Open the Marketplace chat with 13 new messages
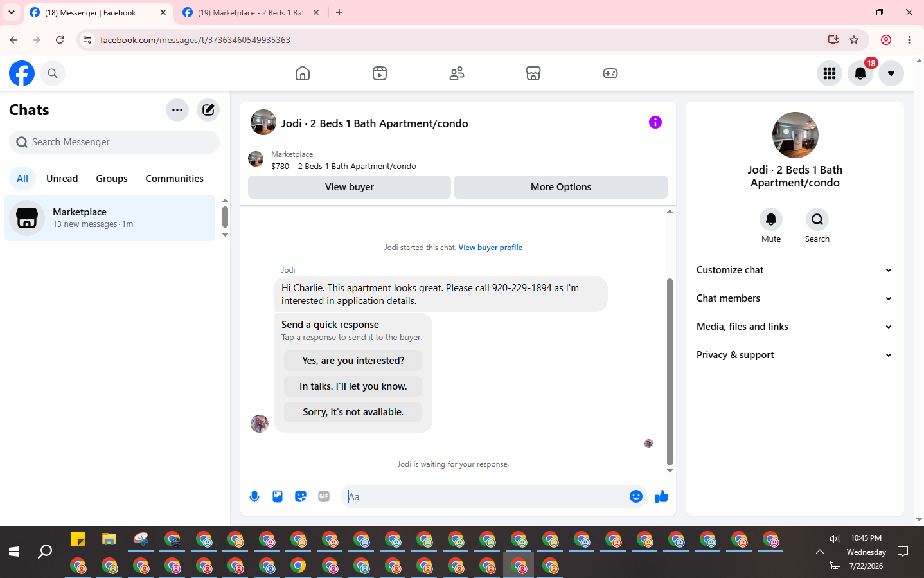The height and width of the screenshot is (578, 924). (109, 218)
